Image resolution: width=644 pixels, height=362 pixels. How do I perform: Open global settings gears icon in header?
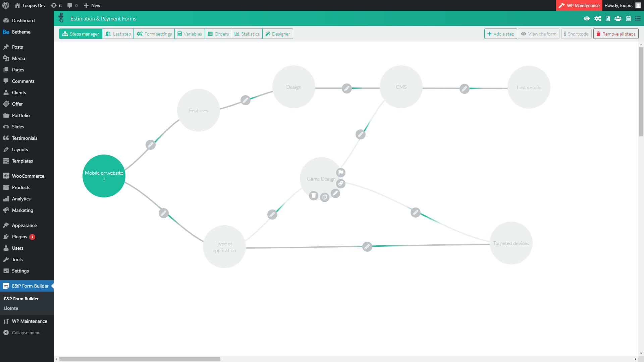coord(597,18)
